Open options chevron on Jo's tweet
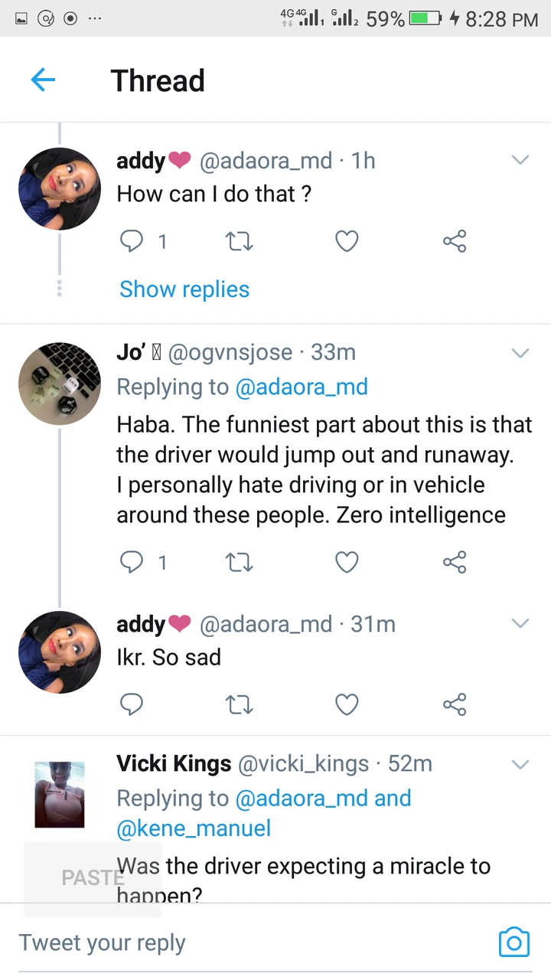Viewport: 551px width, 980px height. coord(520,353)
